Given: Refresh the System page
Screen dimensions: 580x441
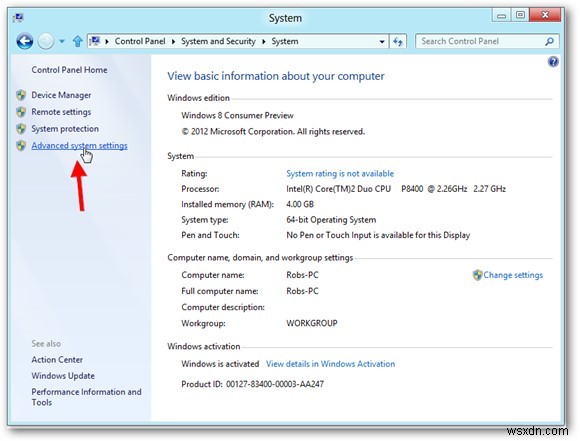Looking at the screenshot, I should pos(398,41).
